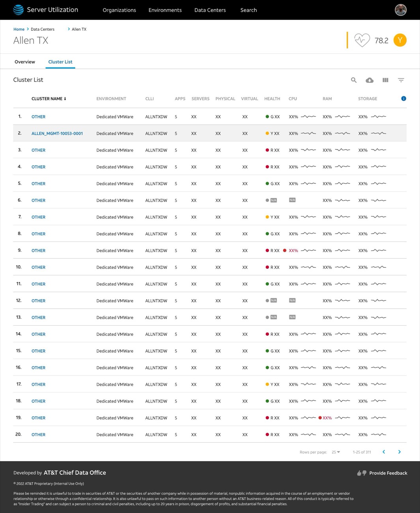This screenshot has width=420, height=513.
Task: Click red XX% CPU value in row 9
Action: tap(293, 251)
